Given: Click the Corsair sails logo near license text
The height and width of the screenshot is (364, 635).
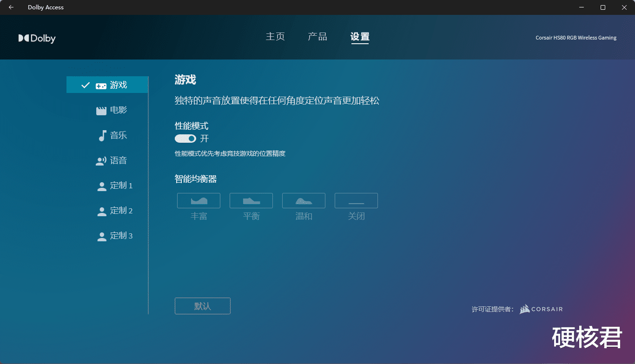Looking at the screenshot, I should point(524,309).
